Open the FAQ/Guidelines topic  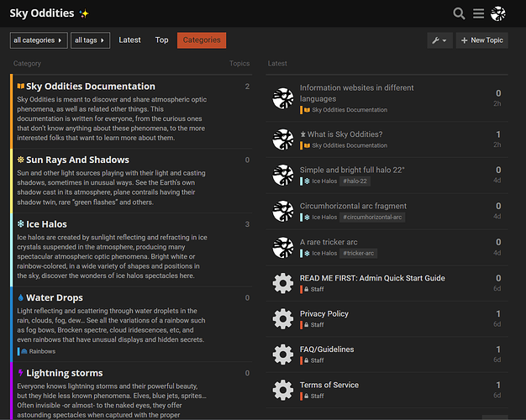(327, 349)
